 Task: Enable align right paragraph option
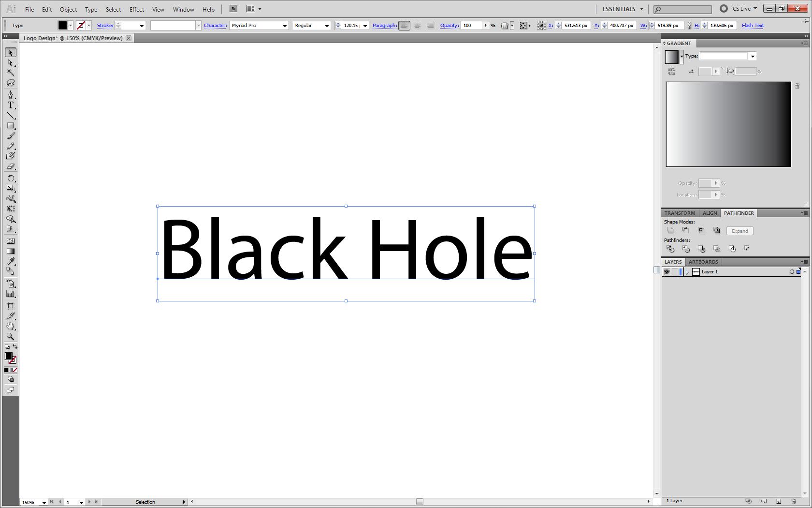[x=430, y=26]
